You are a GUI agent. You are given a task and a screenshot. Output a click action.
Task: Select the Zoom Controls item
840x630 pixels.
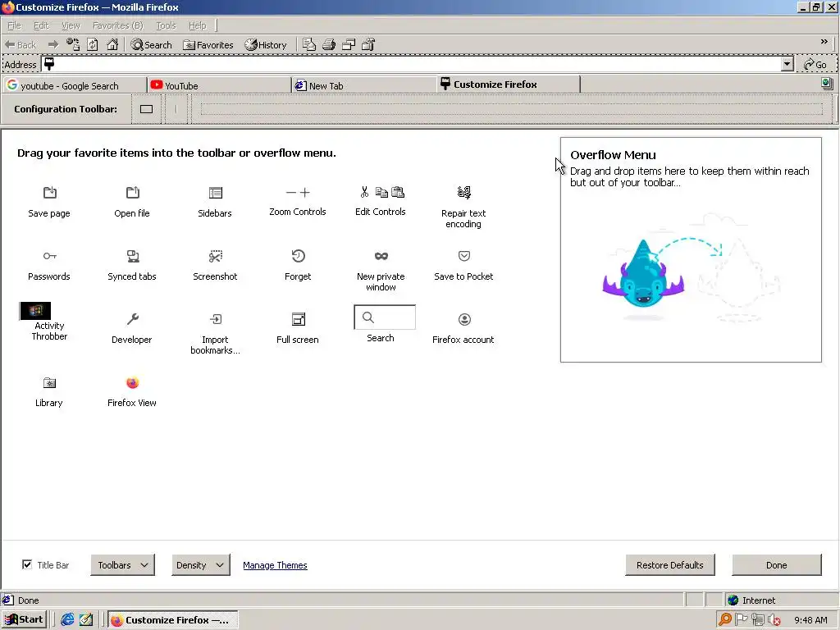click(297, 202)
